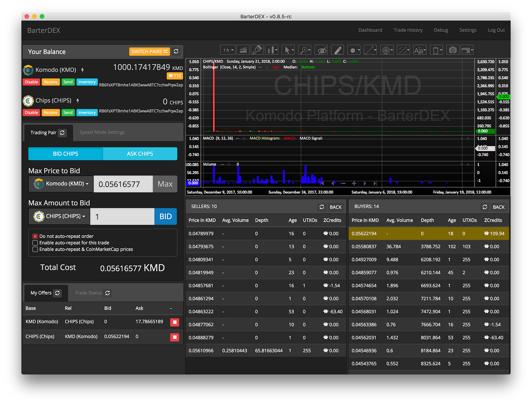The image size is (532, 405).
Task: Disable the Komodo (KMD) coin
Action: [x=31, y=82]
